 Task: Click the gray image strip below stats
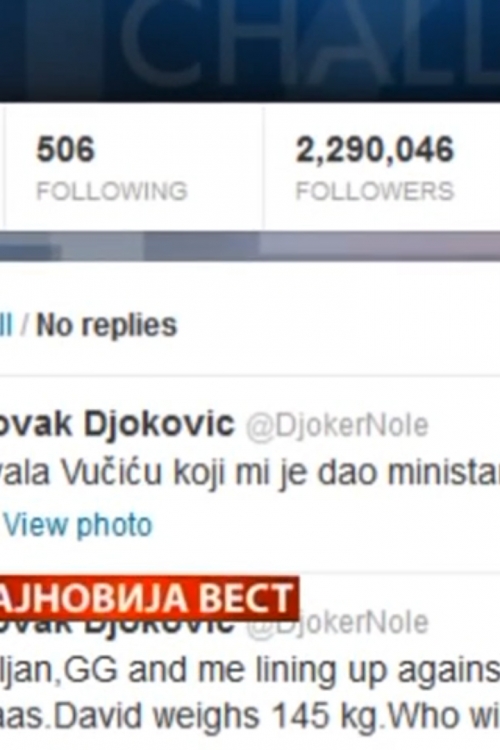click(x=250, y=246)
